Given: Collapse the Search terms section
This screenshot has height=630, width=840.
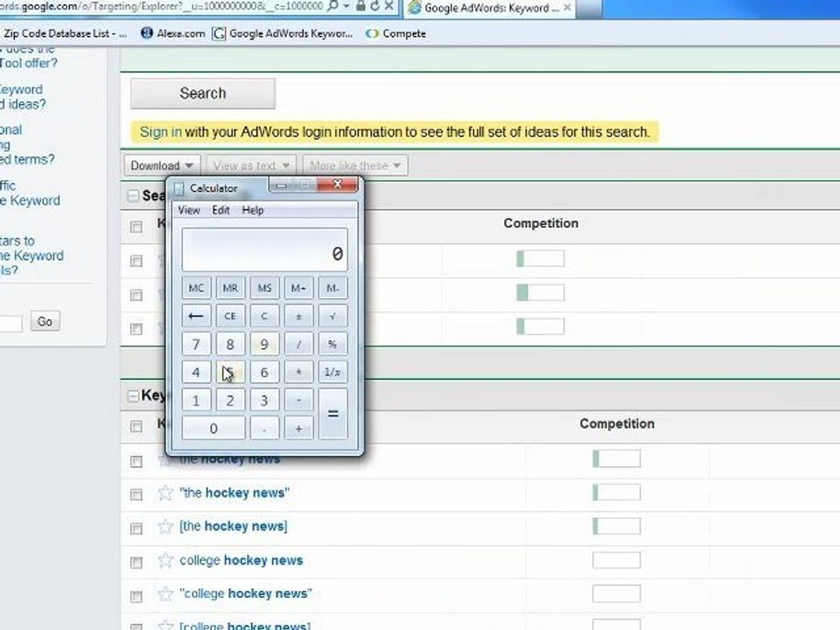Looking at the screenshot, I should click(x=133, y=196).
